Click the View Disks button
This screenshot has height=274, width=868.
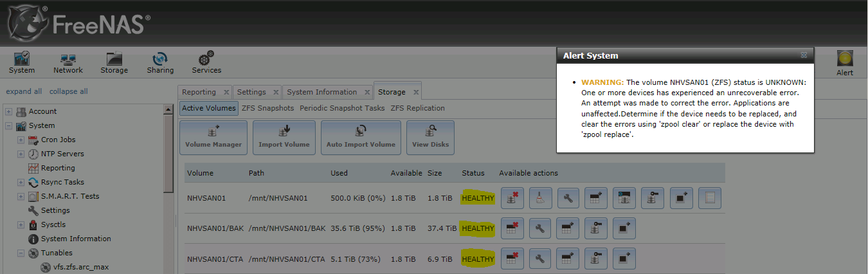tap(430, 137)
